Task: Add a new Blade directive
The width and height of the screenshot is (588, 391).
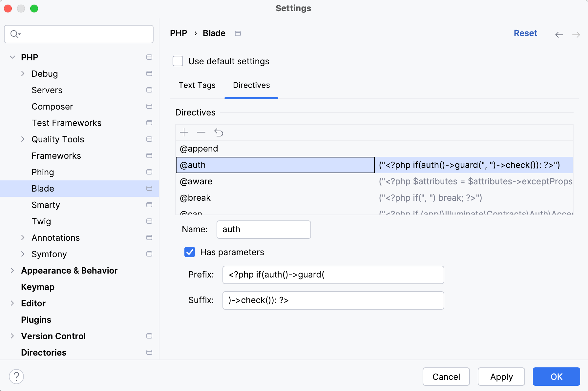Action: 184,133
